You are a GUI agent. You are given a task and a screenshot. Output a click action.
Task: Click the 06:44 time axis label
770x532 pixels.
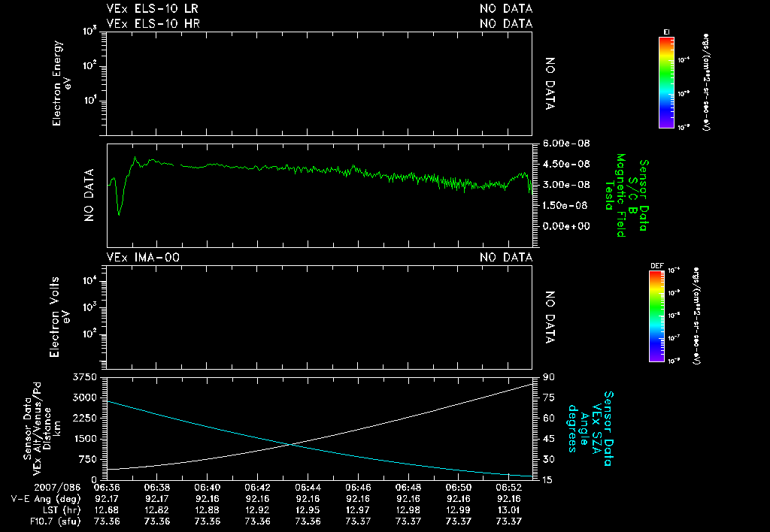coord(308,488)
